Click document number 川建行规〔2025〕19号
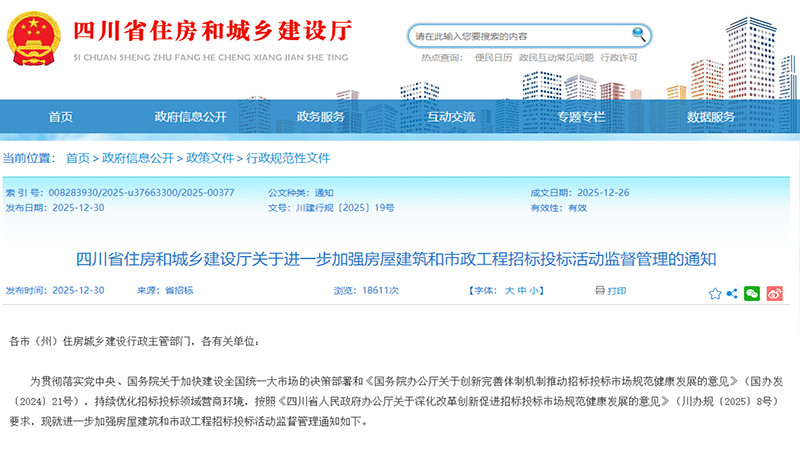 tap(345, 208)
